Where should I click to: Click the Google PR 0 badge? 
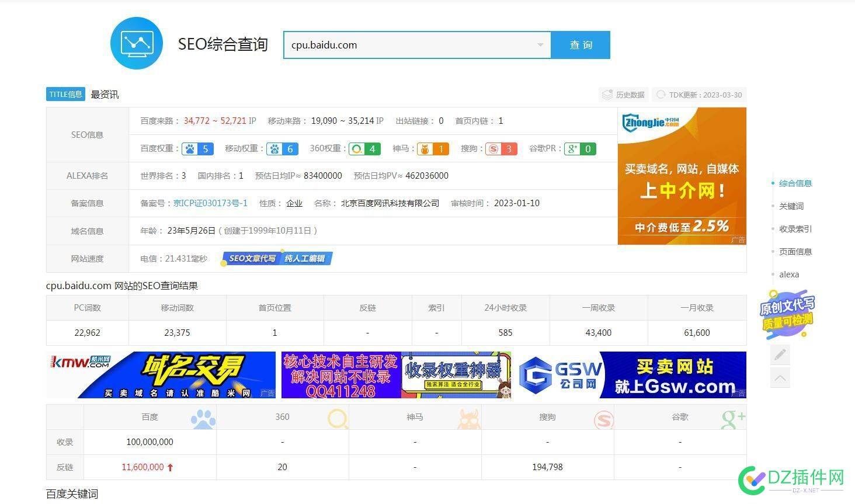pyautogui.click(x=580, y=149)
